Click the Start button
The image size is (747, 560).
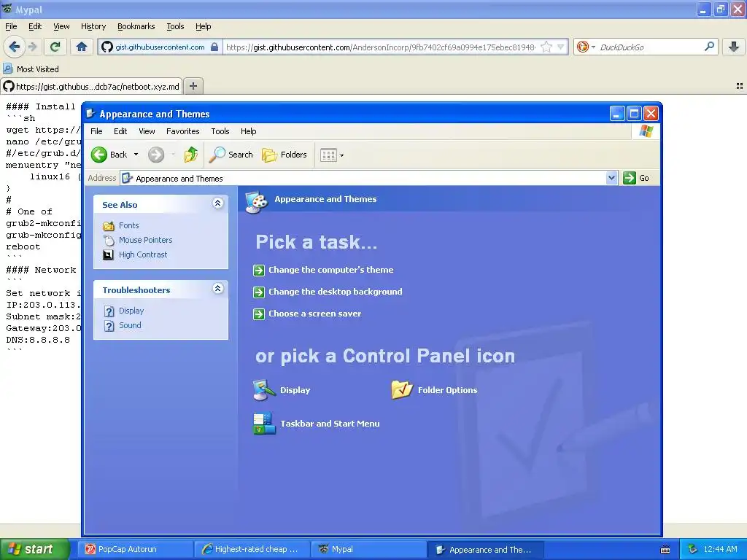pos(34,549)
